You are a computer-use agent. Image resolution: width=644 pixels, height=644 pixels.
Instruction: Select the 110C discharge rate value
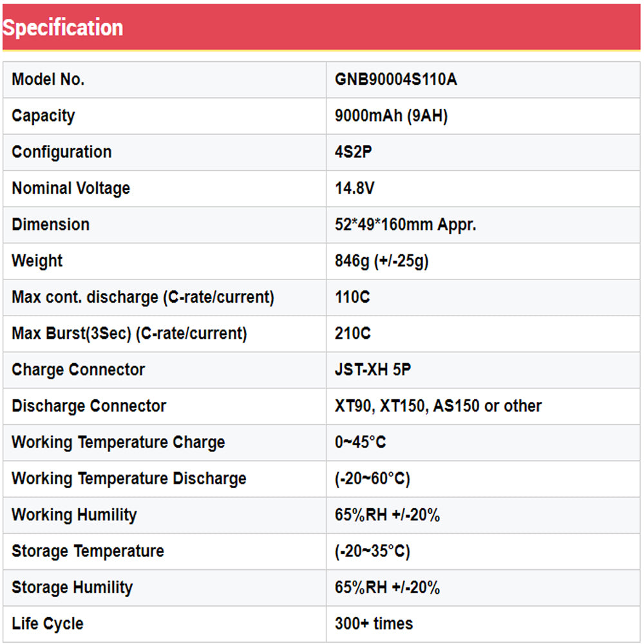click(352, 298)
